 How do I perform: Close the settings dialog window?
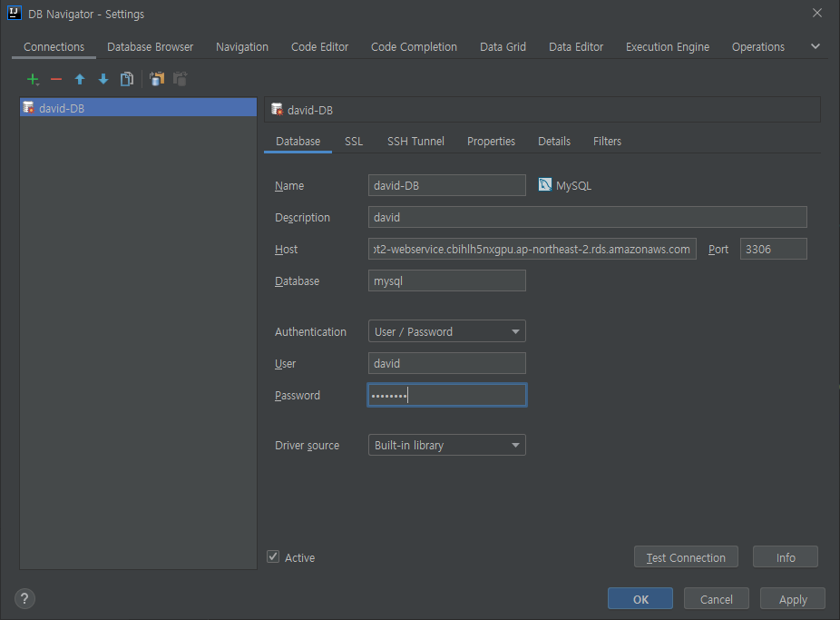click(x=817, y=13)
